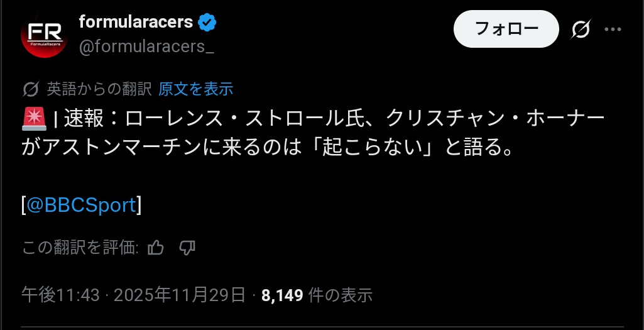Open the three-dot more options menu
The image size is (644, 330).
[613, 30]
